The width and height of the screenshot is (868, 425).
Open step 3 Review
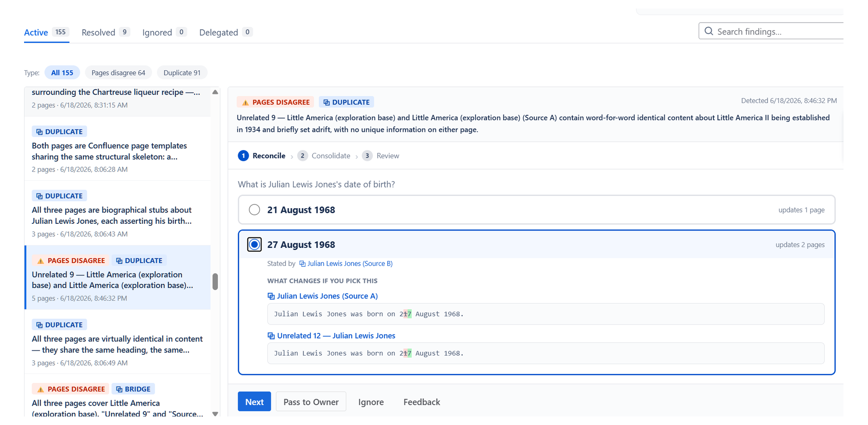[381, 156]
